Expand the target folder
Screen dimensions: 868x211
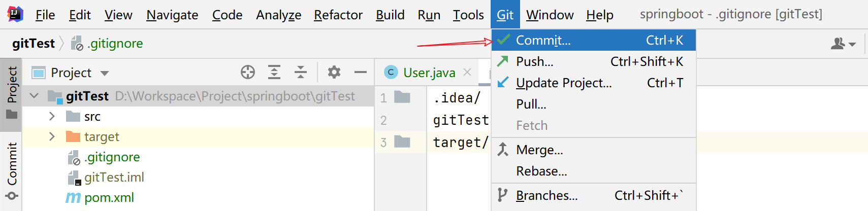click(52, 136)
